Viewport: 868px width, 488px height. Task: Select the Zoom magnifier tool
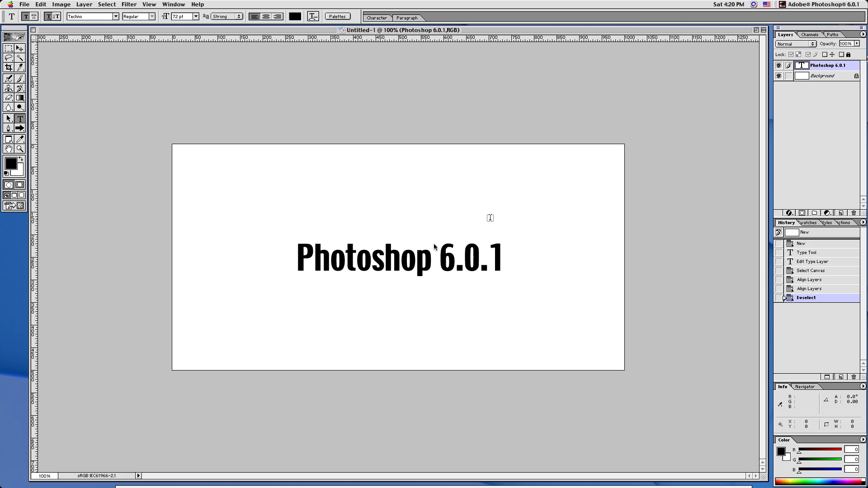20,149
